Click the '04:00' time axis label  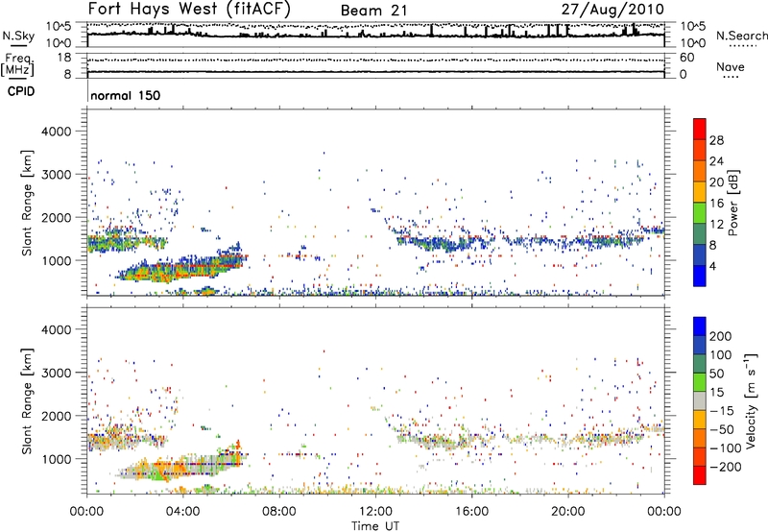182,512
